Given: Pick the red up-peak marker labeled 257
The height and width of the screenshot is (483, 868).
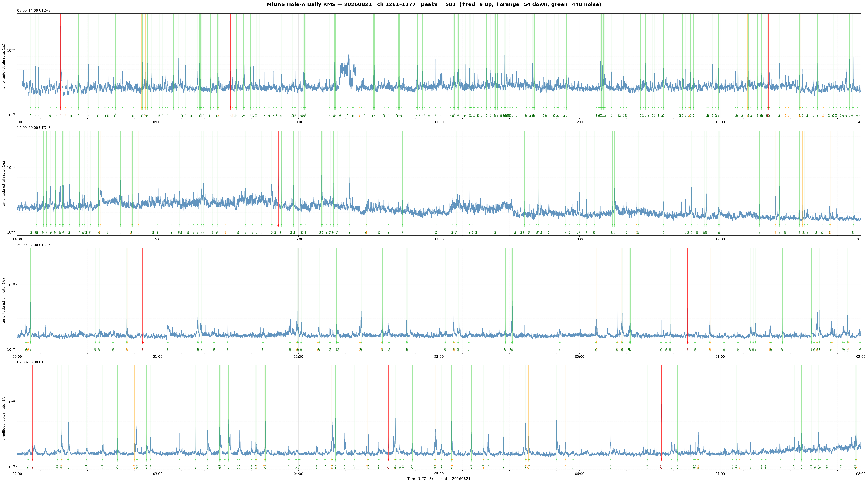Looking at the screenshot, I should point(278,225).
